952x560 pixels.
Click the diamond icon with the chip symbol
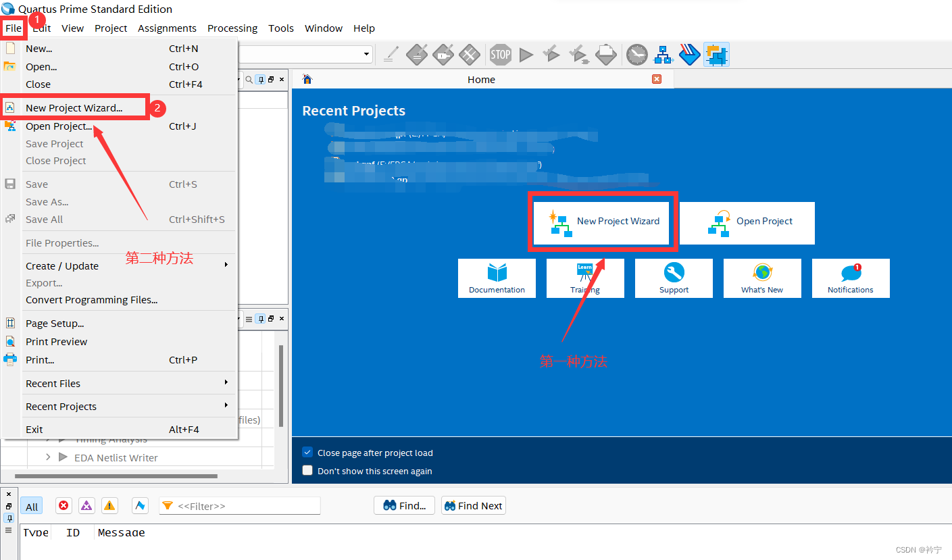(x=443, y=55)
